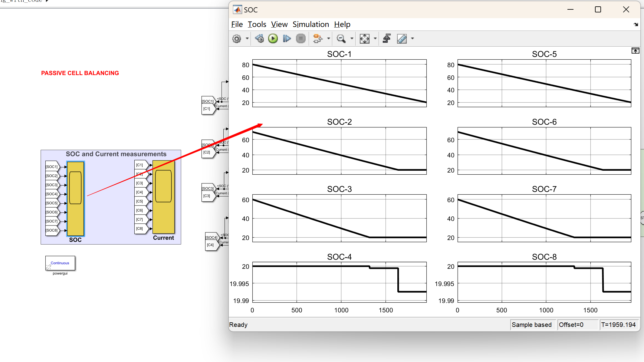644x362 pixels.
Task: Click Highlight Simulink Block icon
Action: pyautogui.click(x=317, y=39)
